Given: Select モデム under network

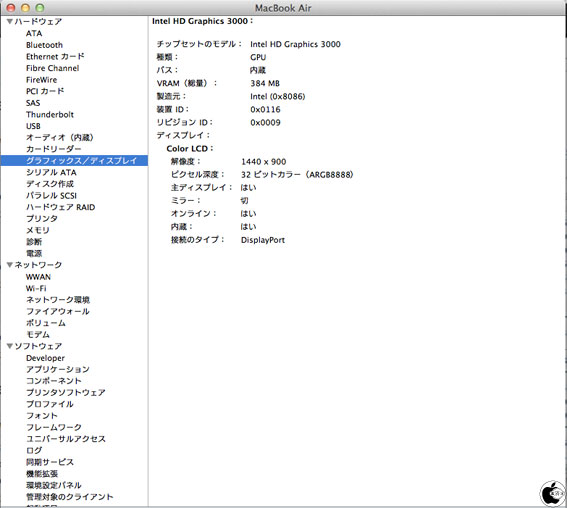Looking at the screenshot, I should [38, 335].
